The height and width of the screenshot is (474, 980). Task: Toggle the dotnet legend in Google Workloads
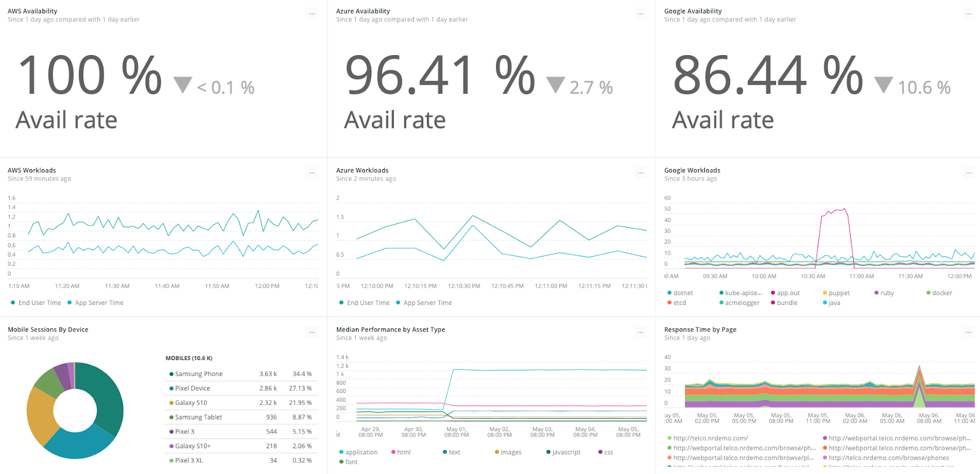[680, 293]
